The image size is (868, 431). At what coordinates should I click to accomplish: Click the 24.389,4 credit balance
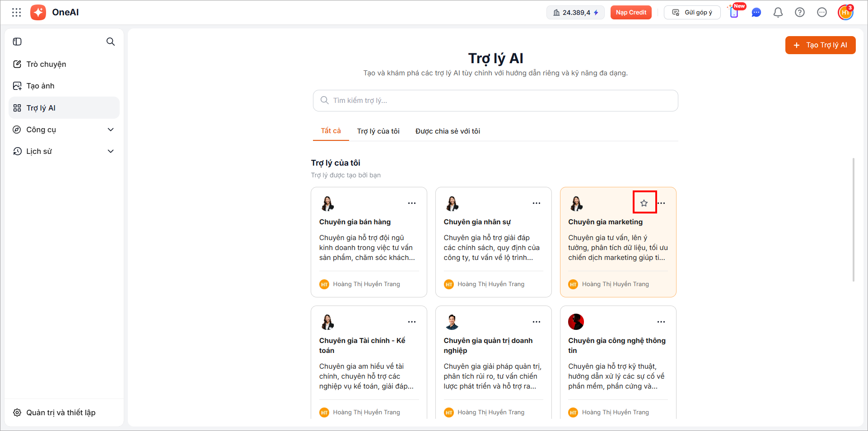575,13
